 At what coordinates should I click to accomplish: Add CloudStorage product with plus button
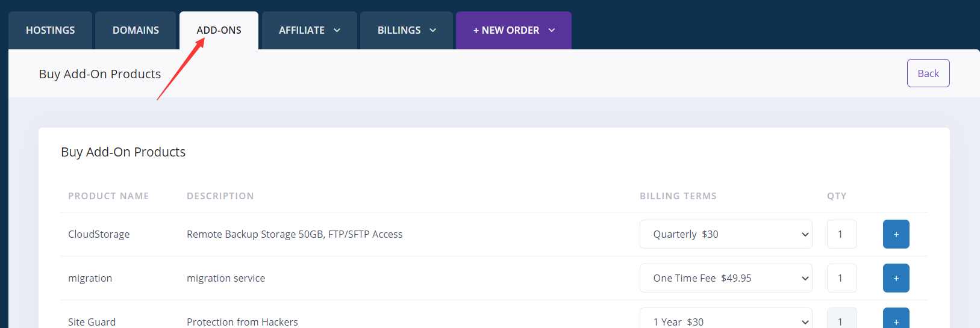tap(896, 234)
